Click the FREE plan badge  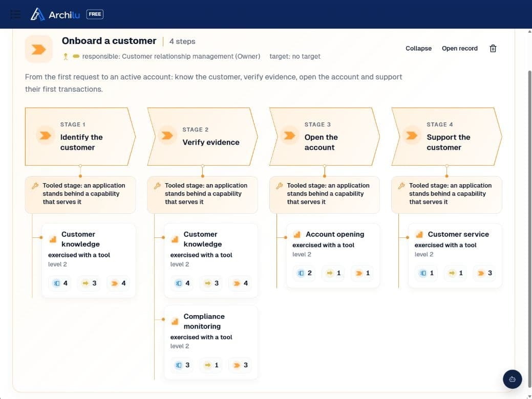(95, 14)
